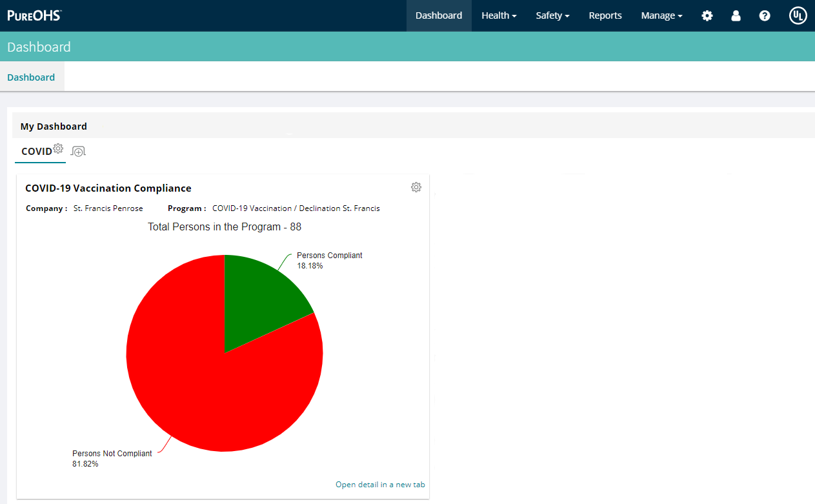Click the Total Persons in the Program title
Image resolution: width=815 pixels, height=504 pixels.
pyautogui.click(x=225, y=227)
